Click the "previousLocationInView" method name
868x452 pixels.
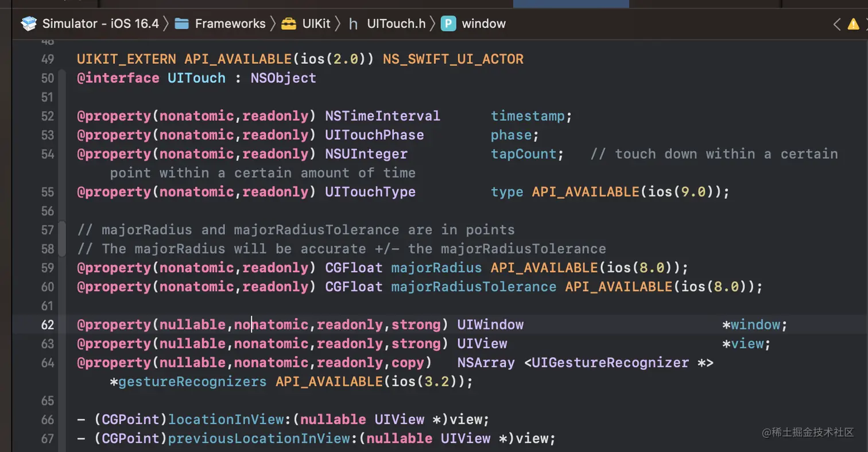(259, 438)
